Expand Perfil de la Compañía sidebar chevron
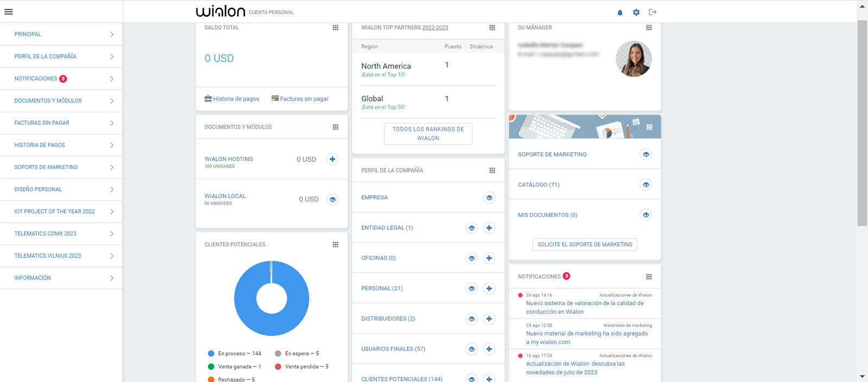The height and width of the screenshot is (382, 868). [x=112, y=56]
